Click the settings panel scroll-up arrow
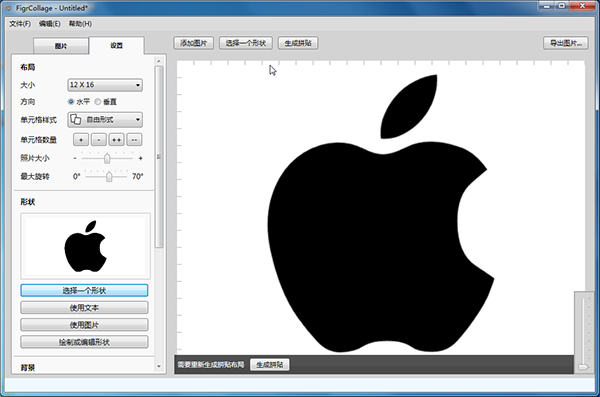 pos(159,61)
